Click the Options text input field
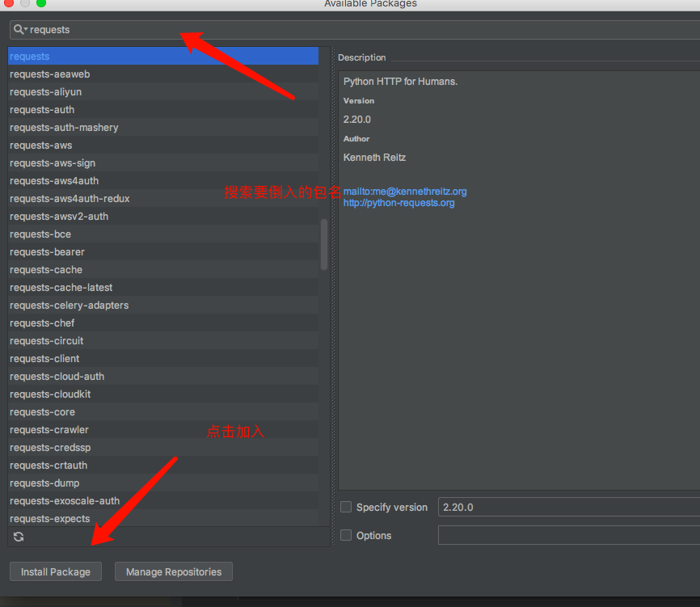This screenshot has width=700, height=607. (569, 535)
